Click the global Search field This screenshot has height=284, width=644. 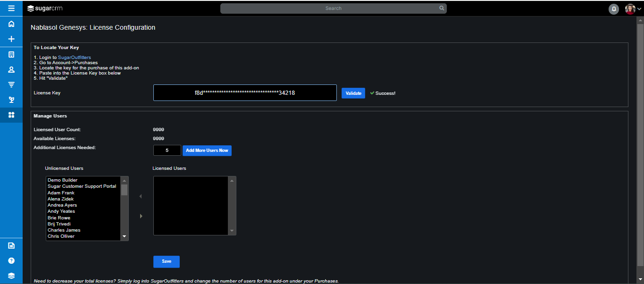tap(333, 8)
